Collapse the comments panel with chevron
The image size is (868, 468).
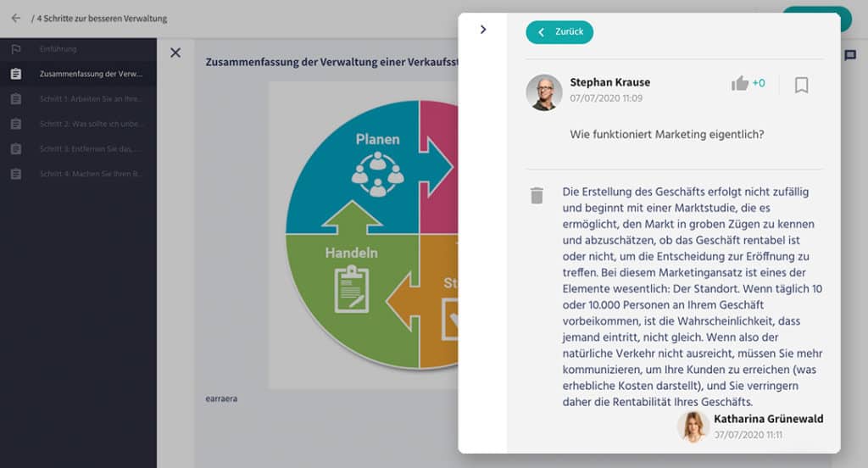482,30
